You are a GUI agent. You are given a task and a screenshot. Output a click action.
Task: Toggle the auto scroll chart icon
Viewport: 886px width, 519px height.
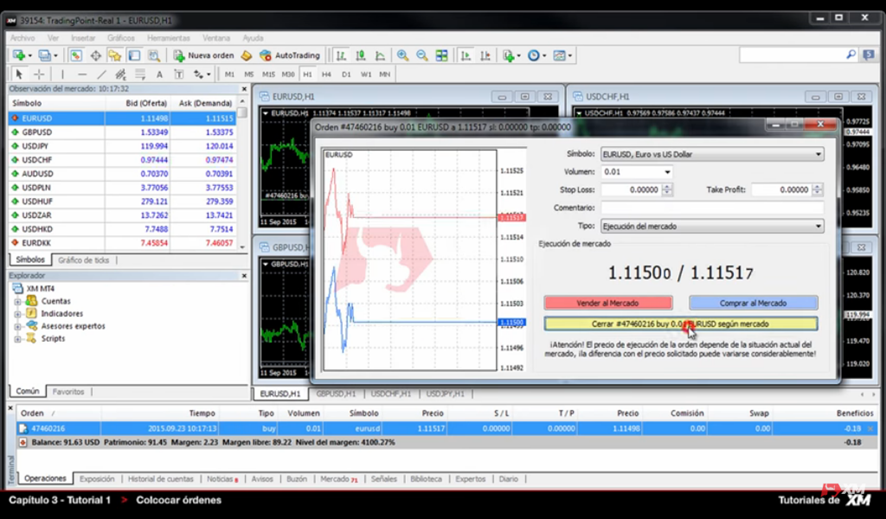pos(466,55)
